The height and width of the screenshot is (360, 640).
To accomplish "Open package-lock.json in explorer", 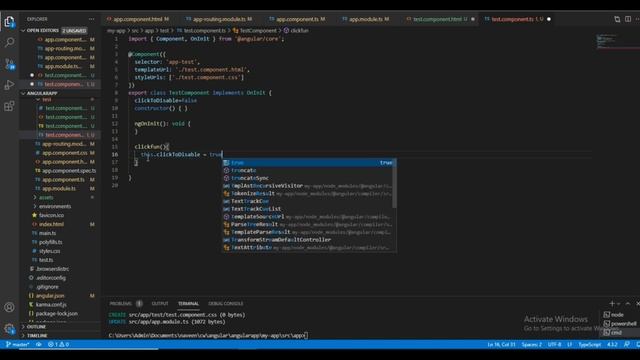I will [x=56, y=314].
